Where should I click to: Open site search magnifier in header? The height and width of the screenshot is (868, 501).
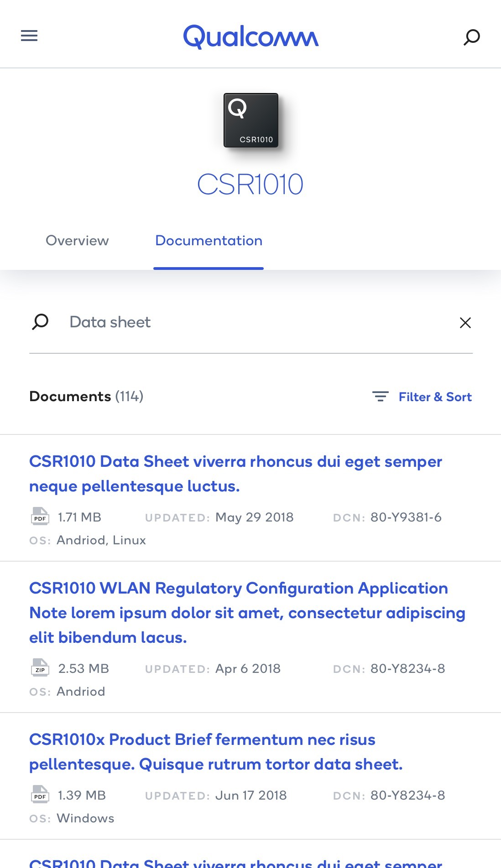click(472, 37)
